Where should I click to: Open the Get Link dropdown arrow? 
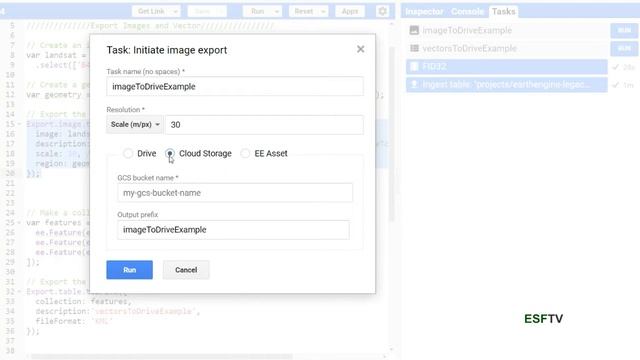point(175,11)
